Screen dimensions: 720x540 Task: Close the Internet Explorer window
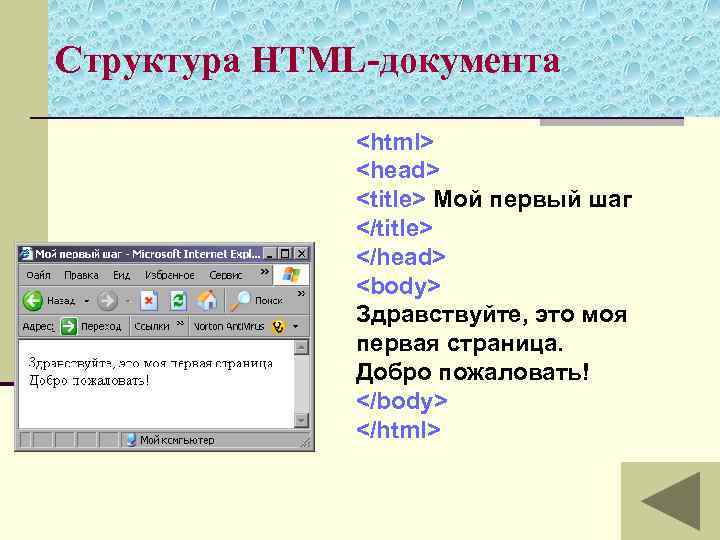click(x=301, y=254)
